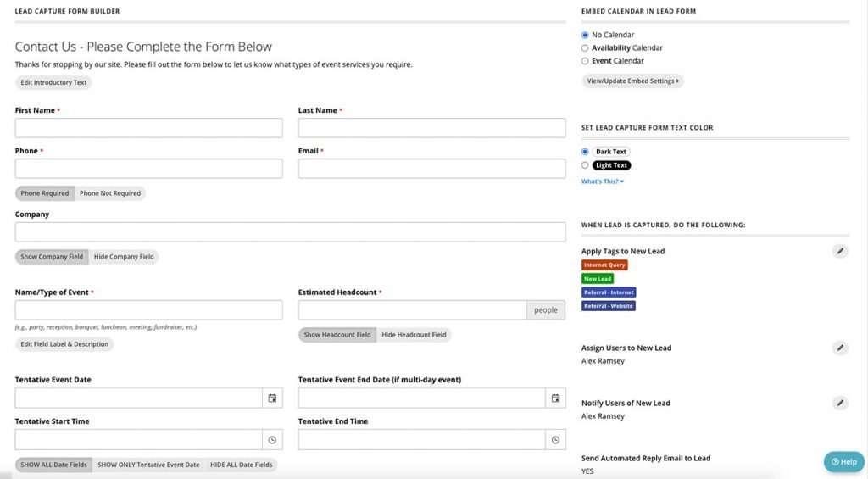Focus the Email input field
The height and width of the screenshot is (479, 868).
tap(431, 169)
